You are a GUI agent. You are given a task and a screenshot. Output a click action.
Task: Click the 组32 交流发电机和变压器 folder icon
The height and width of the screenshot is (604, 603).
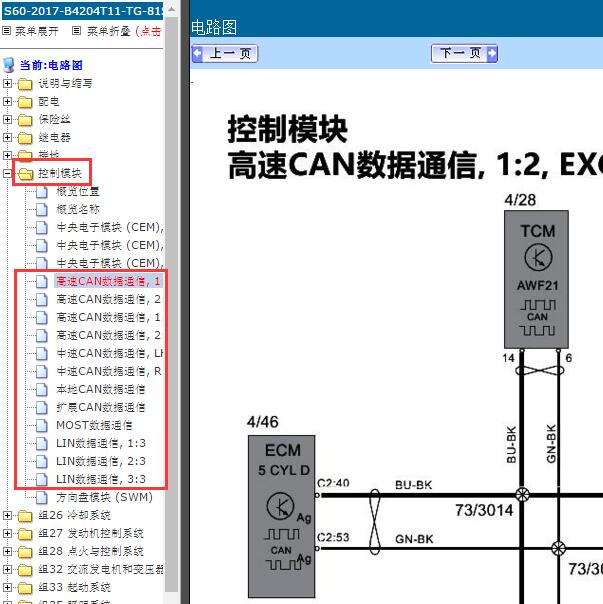(25, 569)
